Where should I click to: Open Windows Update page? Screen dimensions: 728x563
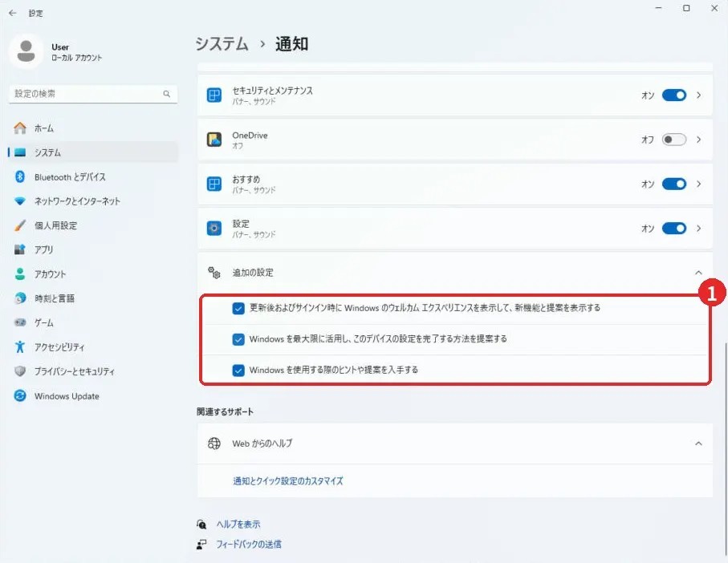93,395
